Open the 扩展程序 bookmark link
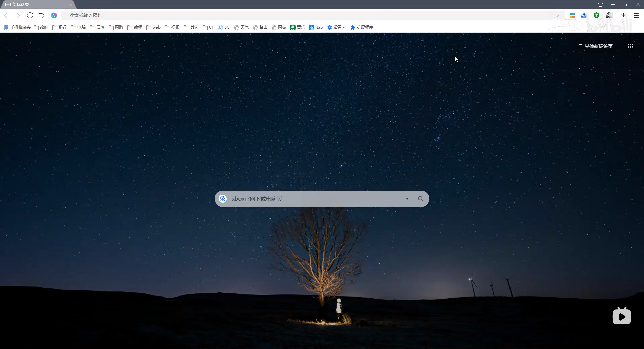The height and width of the screenshot is (349, 644). [362, 27]
